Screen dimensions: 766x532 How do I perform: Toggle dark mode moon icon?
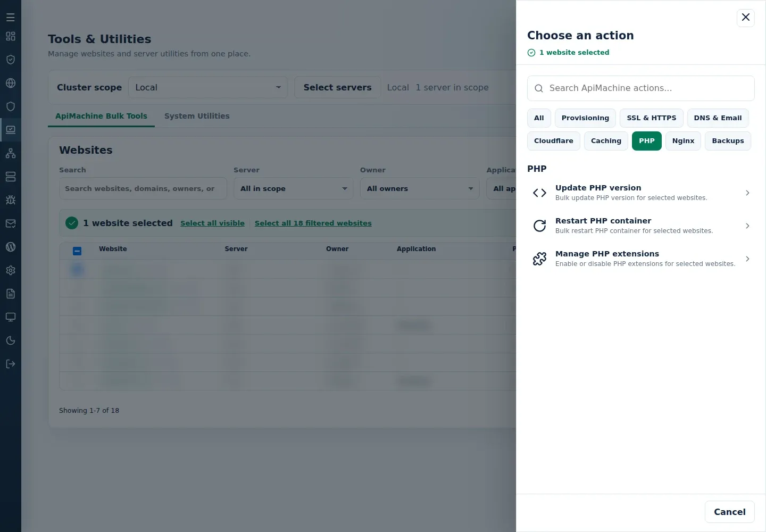pos(11,340)
